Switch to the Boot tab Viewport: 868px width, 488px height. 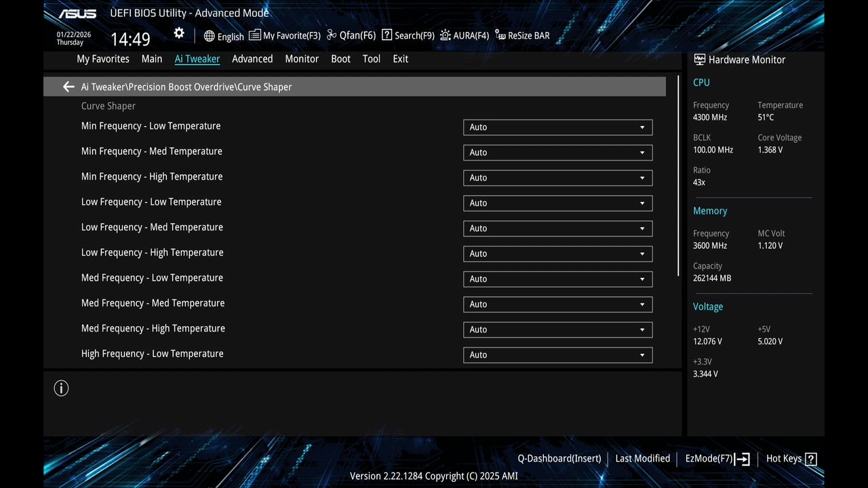340,59
